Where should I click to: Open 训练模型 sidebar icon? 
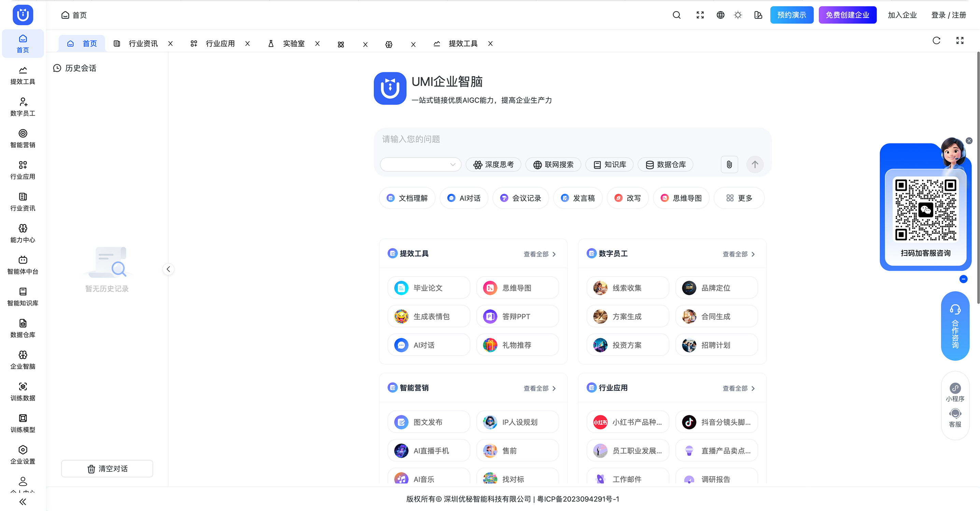(x=23, y=423)
